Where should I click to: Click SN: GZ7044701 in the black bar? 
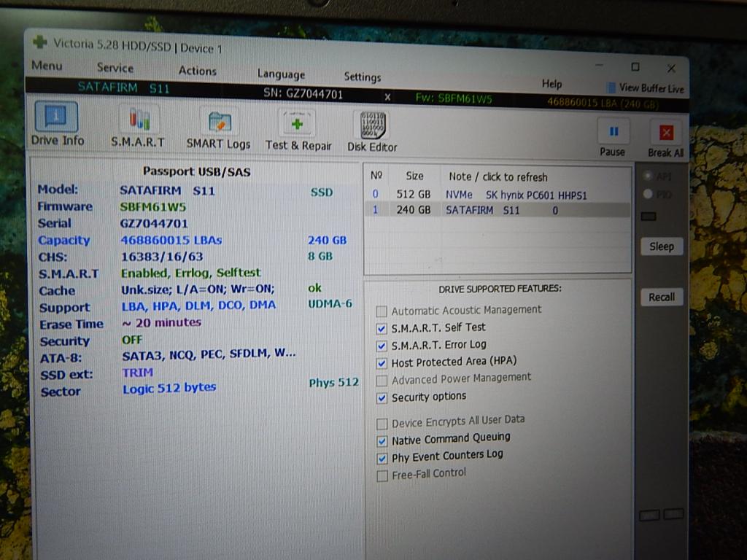[303, 94]
